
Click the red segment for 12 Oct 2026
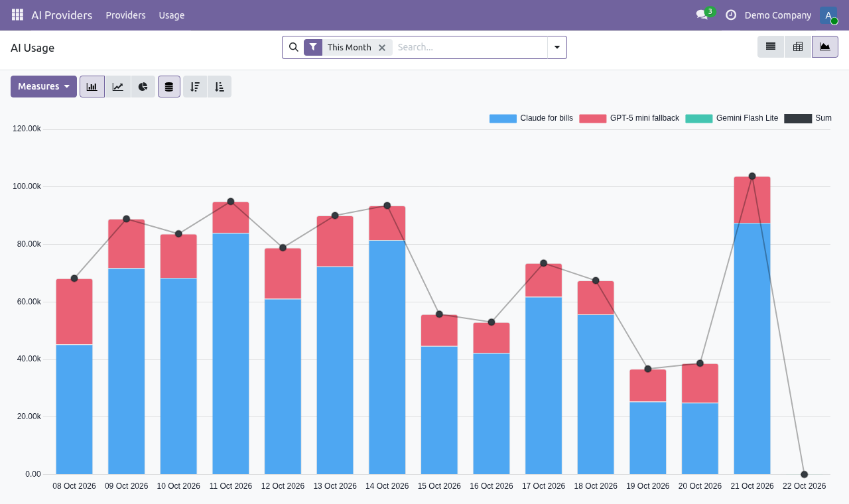[x=283, y=274]
